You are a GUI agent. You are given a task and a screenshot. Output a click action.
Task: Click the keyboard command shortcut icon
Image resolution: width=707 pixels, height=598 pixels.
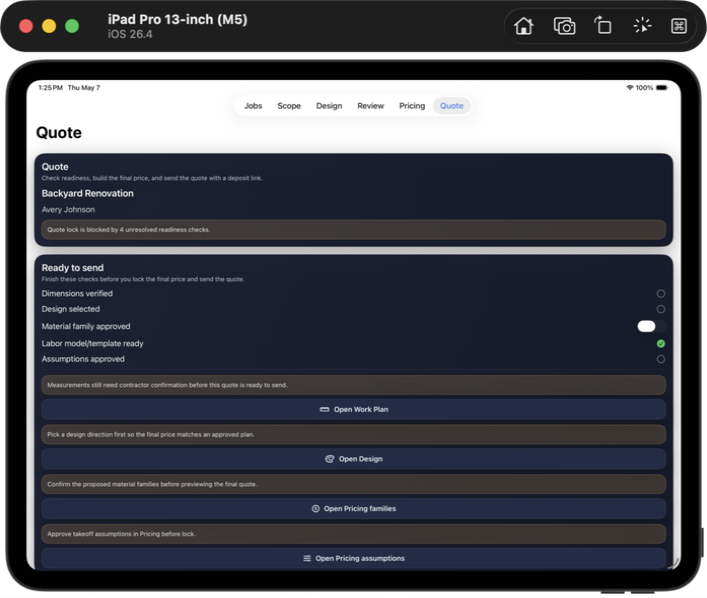(x=679, y=26)
